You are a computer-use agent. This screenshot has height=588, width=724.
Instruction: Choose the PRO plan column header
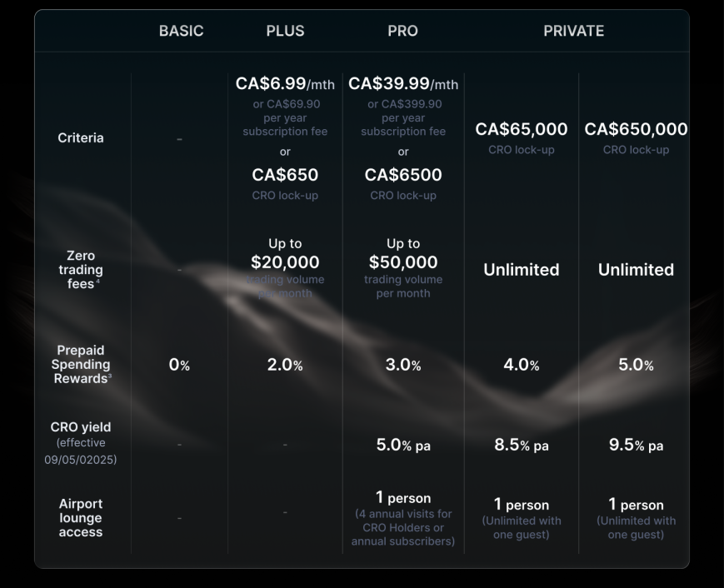tap(402, 31)
